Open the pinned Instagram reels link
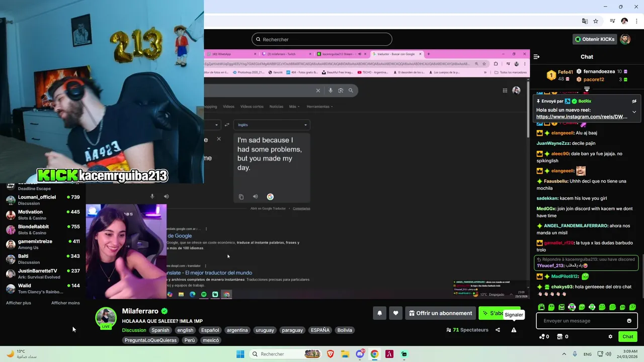This screenshot has width=644, height=362. pos(582,117)
